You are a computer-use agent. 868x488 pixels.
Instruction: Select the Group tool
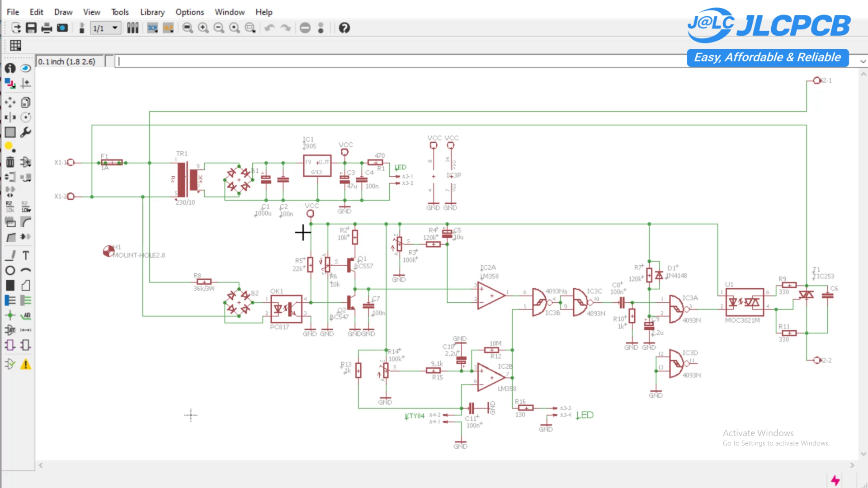[x=10, y=132]
